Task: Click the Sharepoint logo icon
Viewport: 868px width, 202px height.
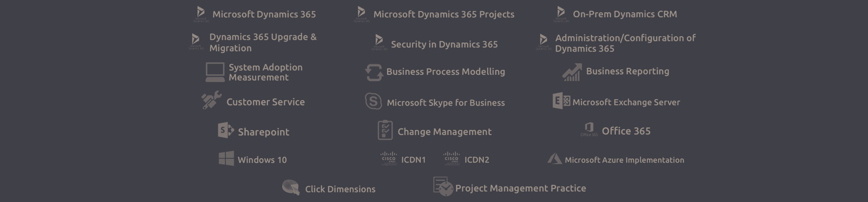Action: (226, 130)
